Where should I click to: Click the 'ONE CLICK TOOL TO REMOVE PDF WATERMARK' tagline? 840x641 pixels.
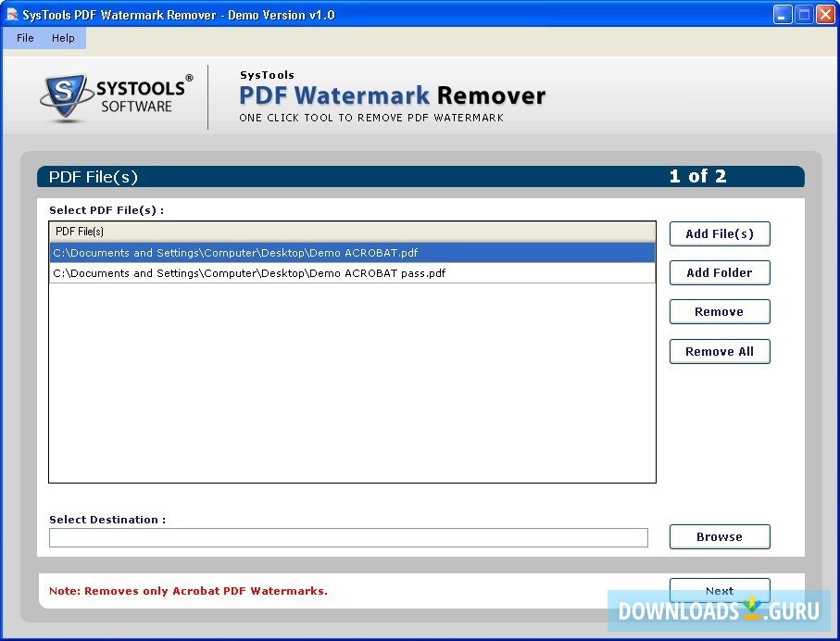pos(371,118)
